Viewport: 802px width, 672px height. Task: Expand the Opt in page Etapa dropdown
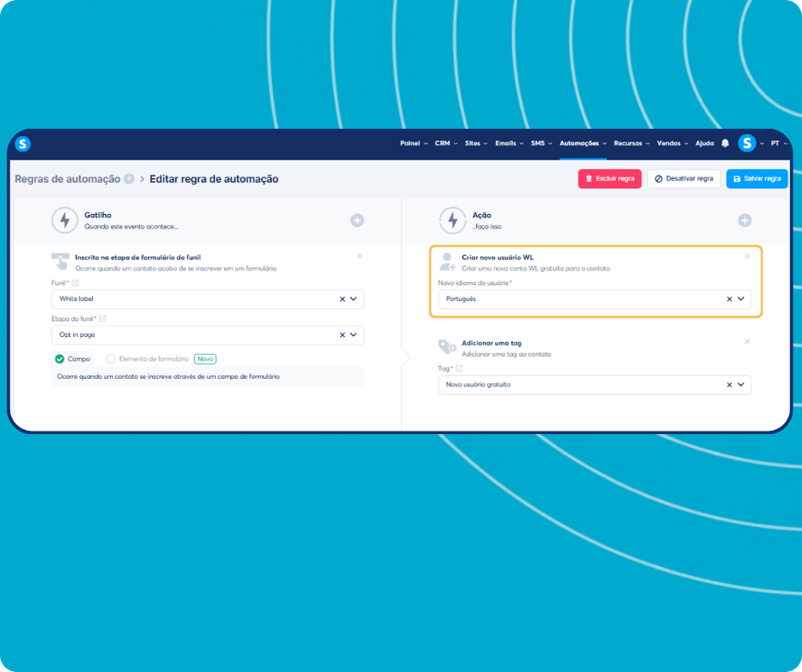coord(353,335)
